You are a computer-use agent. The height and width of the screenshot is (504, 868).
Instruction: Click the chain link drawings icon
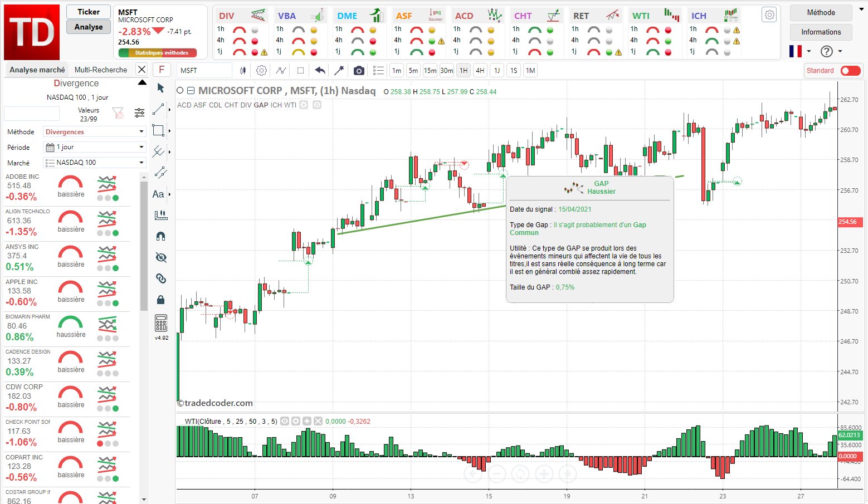160,278
